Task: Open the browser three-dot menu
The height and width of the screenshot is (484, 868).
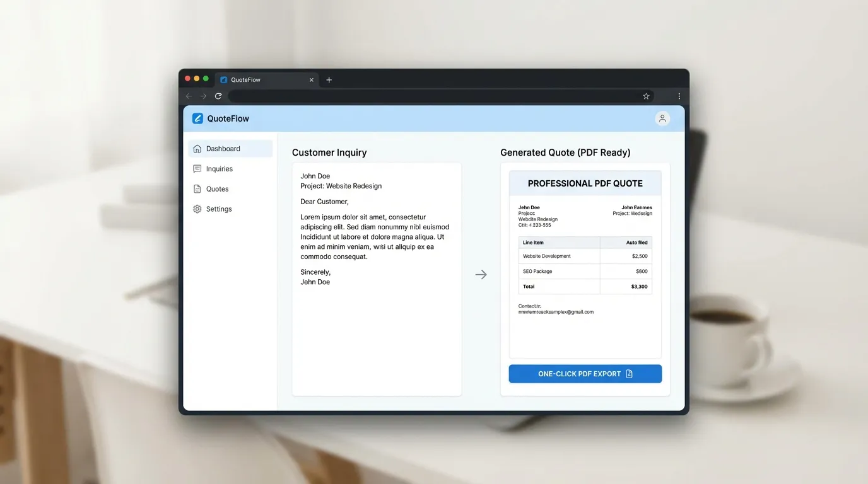Action: tap(679, 96)
